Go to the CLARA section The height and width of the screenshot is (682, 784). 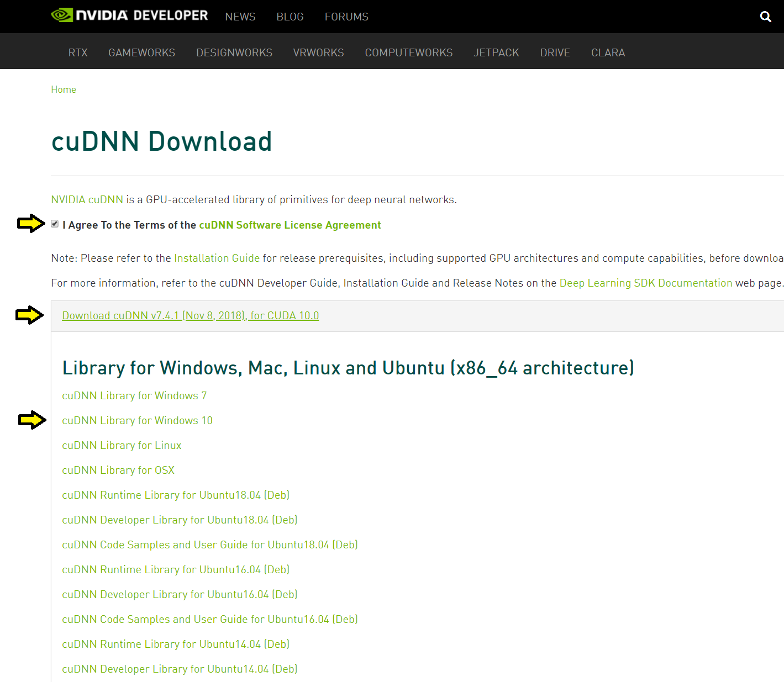pyautogui.click(x=608, y=52)
